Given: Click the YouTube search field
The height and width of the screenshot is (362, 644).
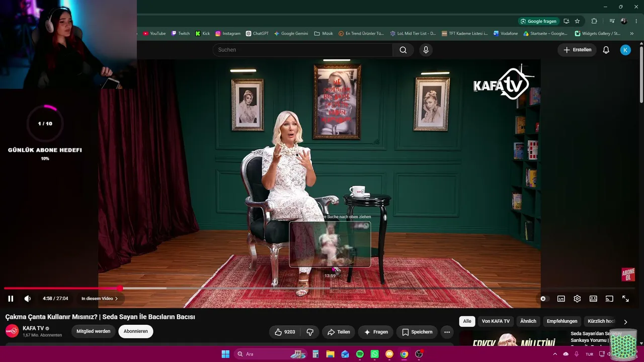Looking at the screenshot, I should [x=303, y=50].
